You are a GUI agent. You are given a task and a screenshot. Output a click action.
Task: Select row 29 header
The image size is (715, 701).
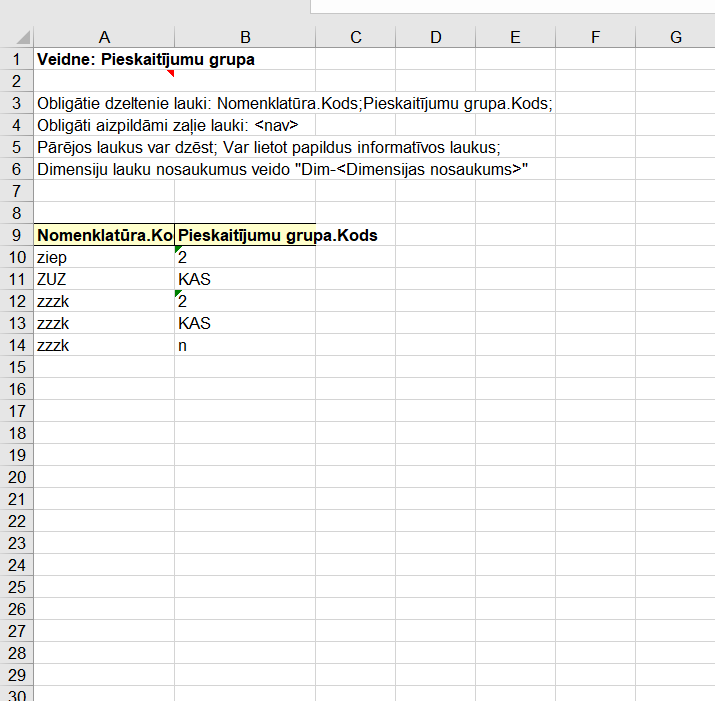(x=16, y=675)
